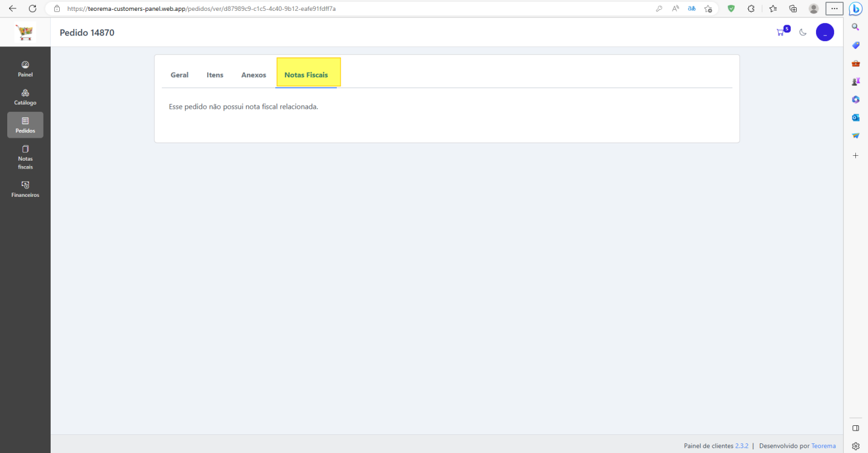Image resolution: width=868 pixels, height=453 pixels.
Task: Open the Catálogo sidebar section
Action: [25, 97]
